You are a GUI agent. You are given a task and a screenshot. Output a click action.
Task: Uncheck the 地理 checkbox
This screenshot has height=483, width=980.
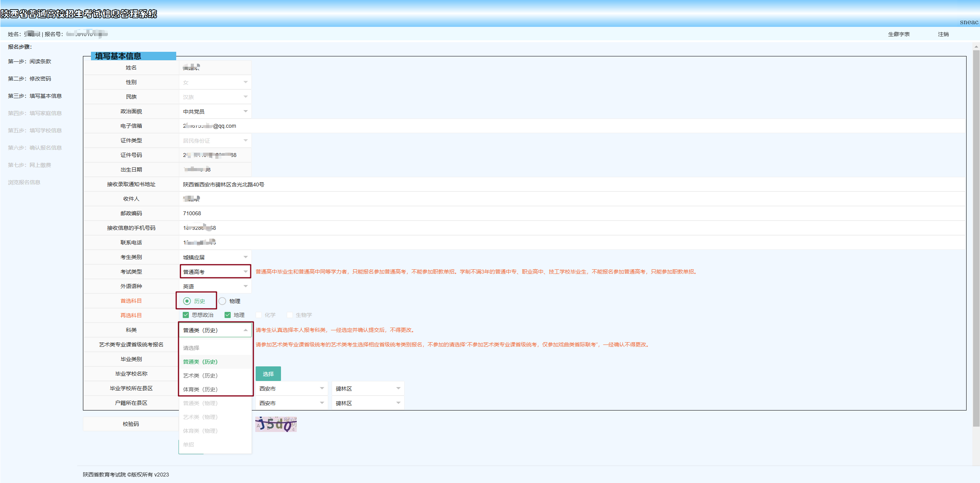[x=228, y=315]
